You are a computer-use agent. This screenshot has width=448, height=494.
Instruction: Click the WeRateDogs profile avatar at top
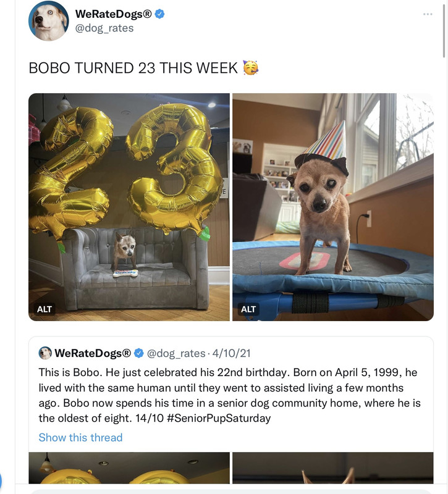(48, 21)
